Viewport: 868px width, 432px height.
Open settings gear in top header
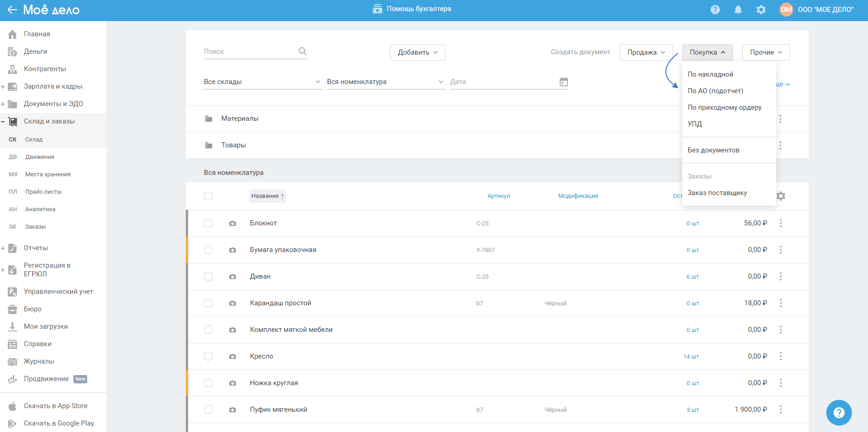coord(761,10)
